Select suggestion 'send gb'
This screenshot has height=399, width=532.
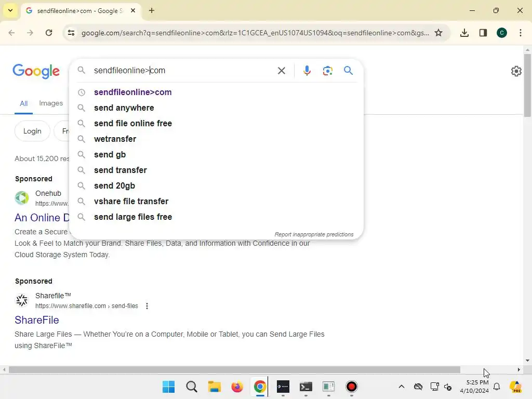tap(217, 155)
